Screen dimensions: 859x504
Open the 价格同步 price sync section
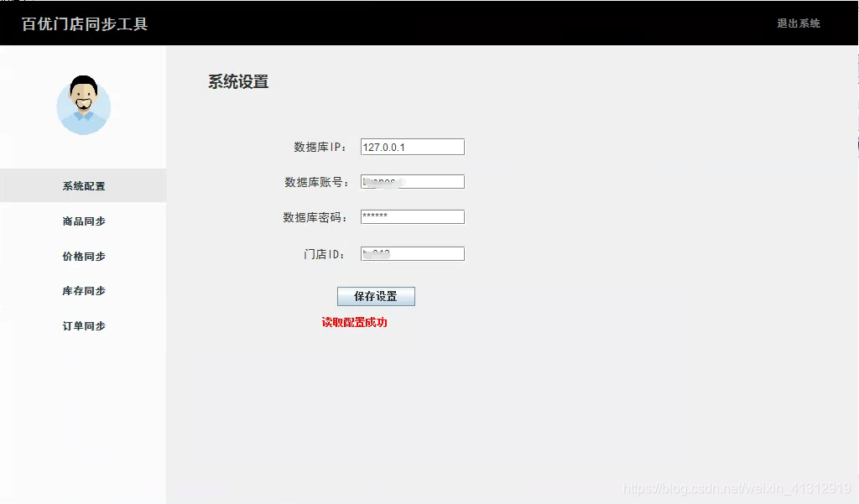point(83,256)
